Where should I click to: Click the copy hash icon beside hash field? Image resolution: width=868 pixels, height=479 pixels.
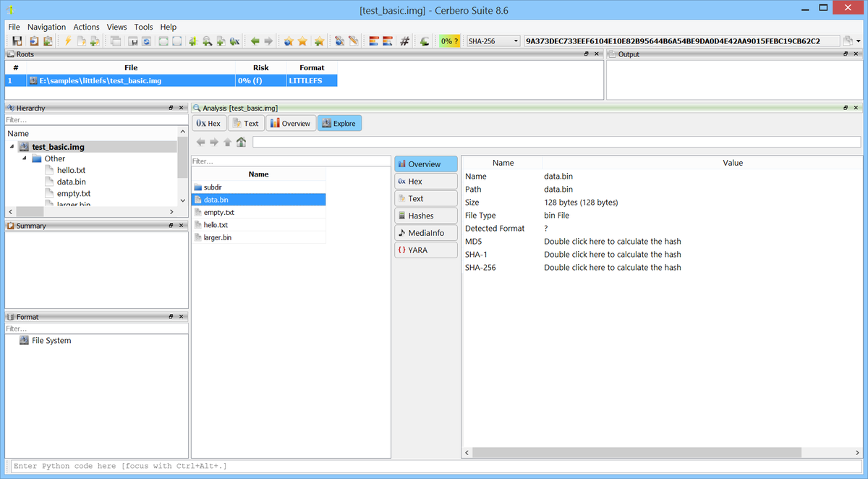point(848,41)
